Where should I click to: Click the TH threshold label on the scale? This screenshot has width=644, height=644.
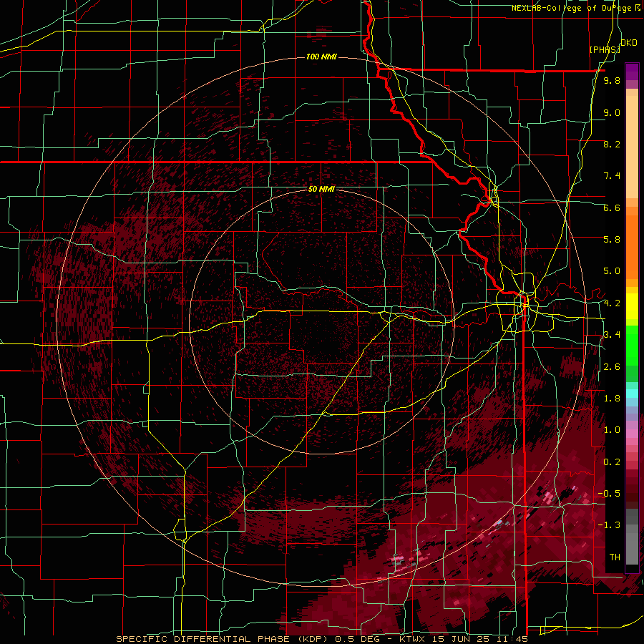(615, 557)
